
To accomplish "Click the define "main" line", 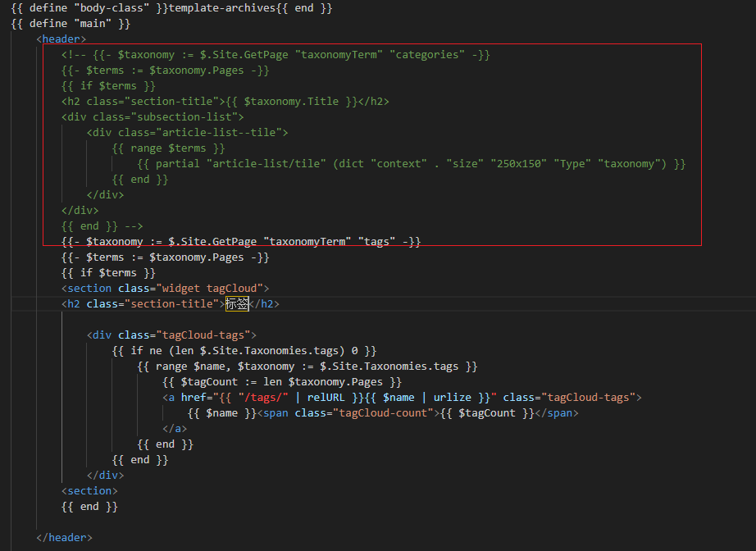I will pos(71,24).
